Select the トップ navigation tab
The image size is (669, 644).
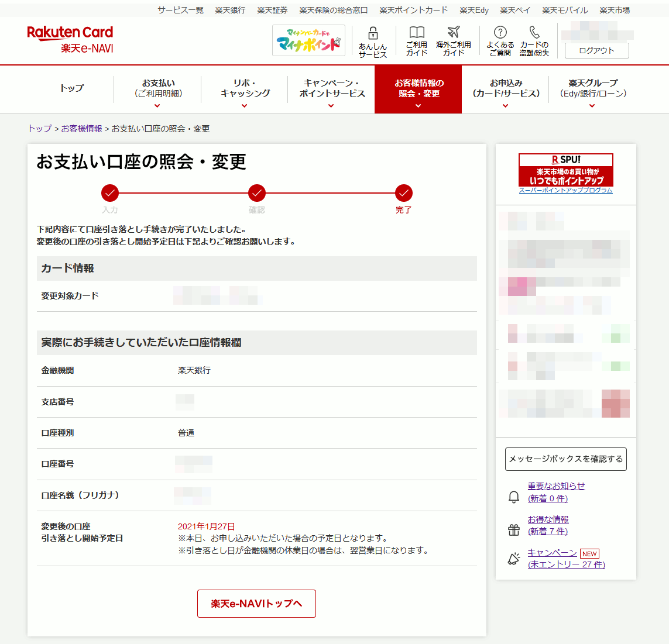tap(71, 88)
